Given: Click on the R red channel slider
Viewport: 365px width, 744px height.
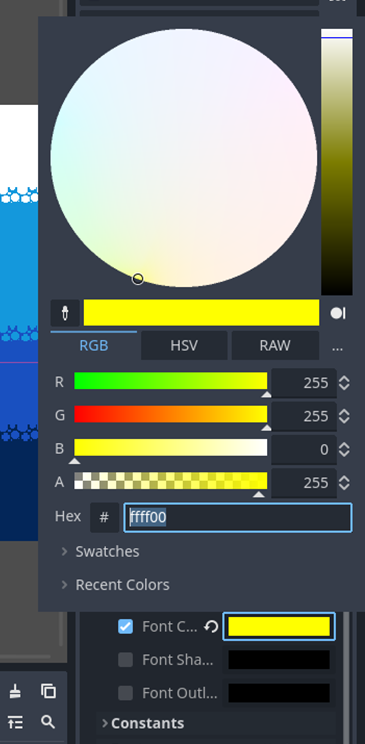Looking at the screenshot, I should tap(171, 381).
